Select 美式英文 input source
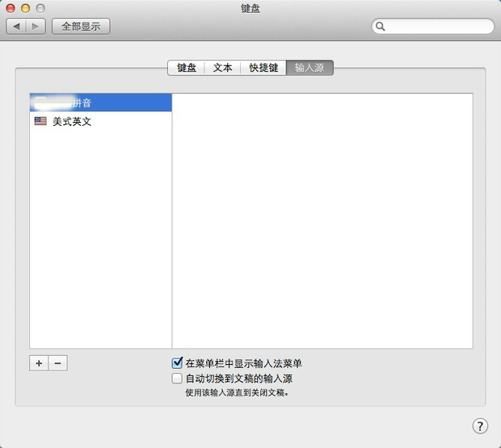 pos(101,121)
